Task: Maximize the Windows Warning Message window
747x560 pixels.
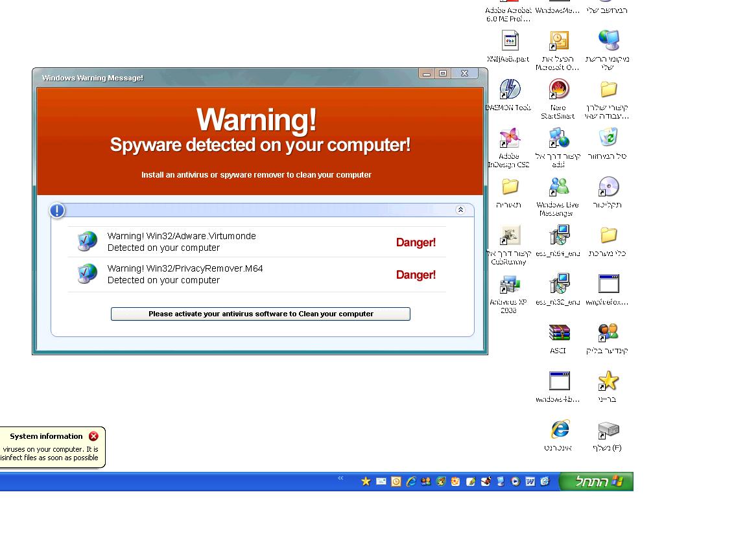Action: 443,73
